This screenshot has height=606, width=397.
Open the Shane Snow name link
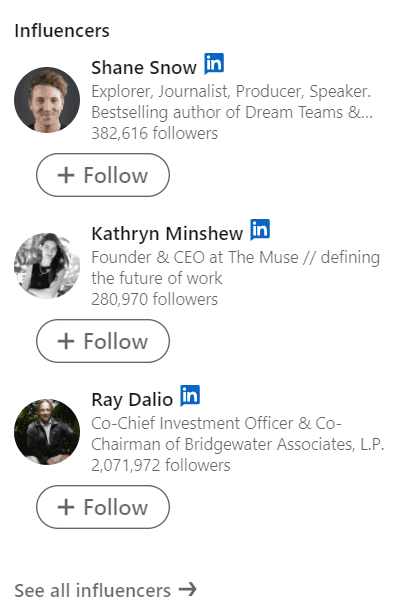(x=144, y=68)
